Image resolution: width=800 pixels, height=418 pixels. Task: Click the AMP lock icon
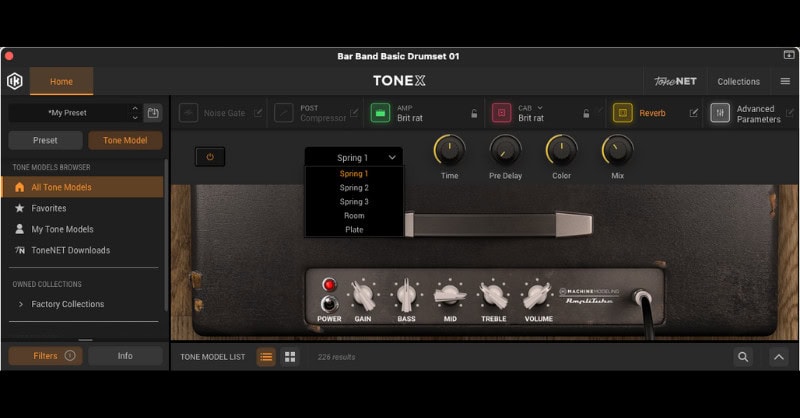[474, 113]
